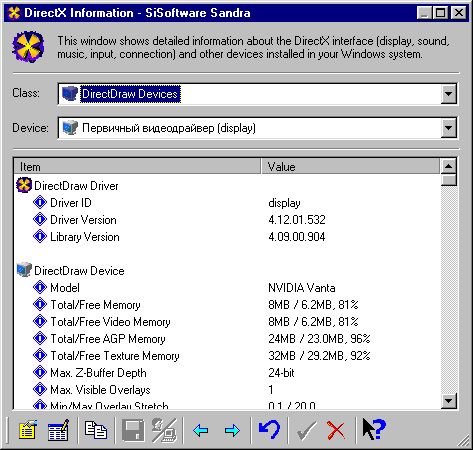Click the info icon beside Library Version
Screen dimensions: 473x450
click(x=40, y=236)
